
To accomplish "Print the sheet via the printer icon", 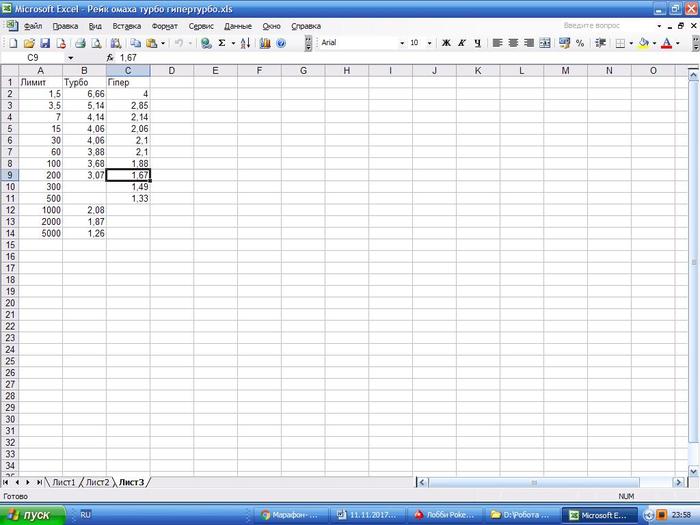I will click(x=80, y=43).
